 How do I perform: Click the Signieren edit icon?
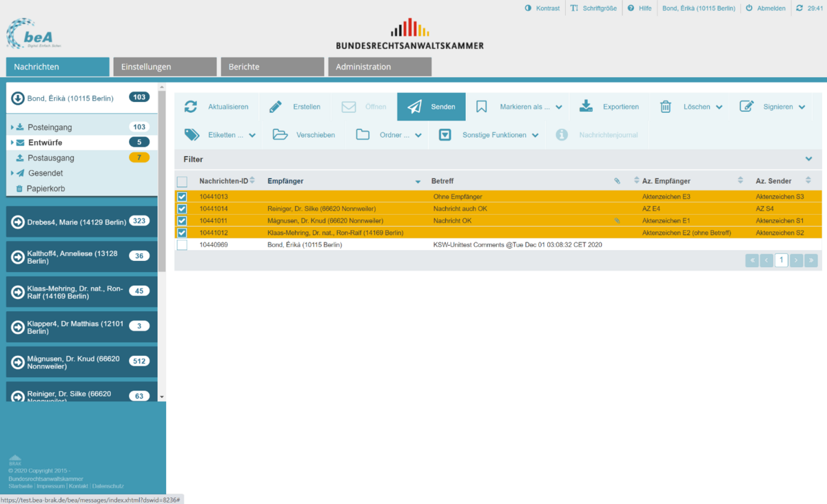tap(746, 107)
